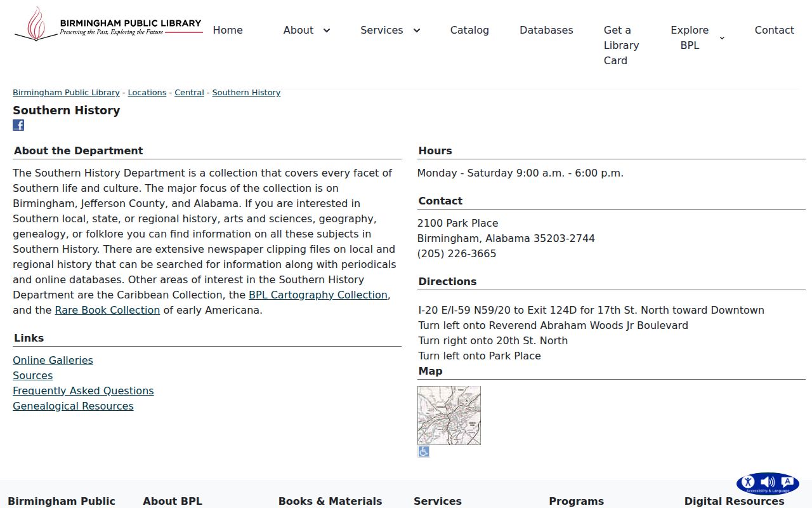Screen dimensions: 812x508
Task: Click the Services navigation label
Action: click(x=381, y=30)
